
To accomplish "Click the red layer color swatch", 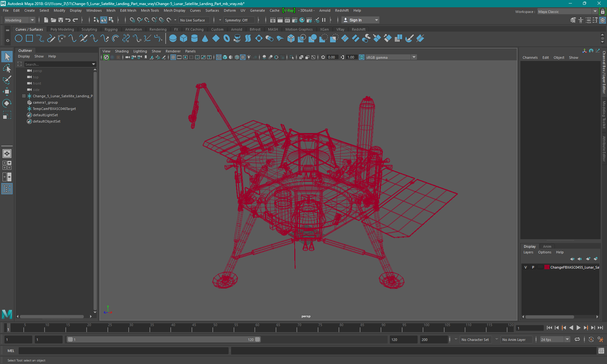I will (547, 267).
